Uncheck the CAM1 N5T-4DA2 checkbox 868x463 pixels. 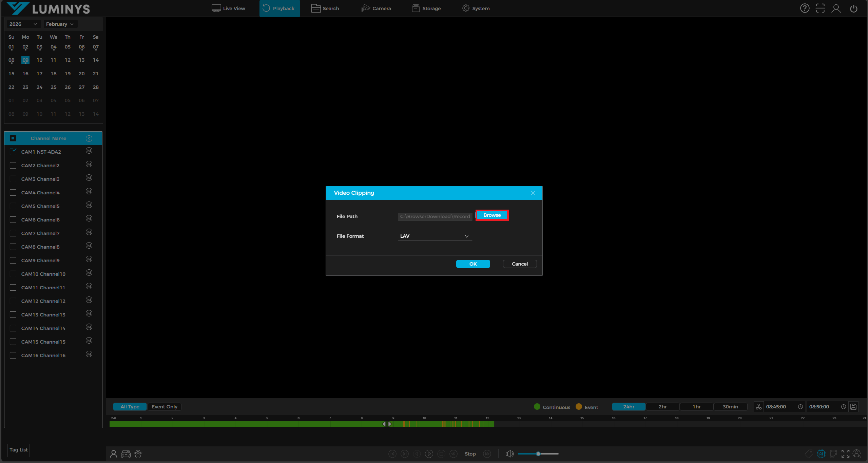(13, 152)
